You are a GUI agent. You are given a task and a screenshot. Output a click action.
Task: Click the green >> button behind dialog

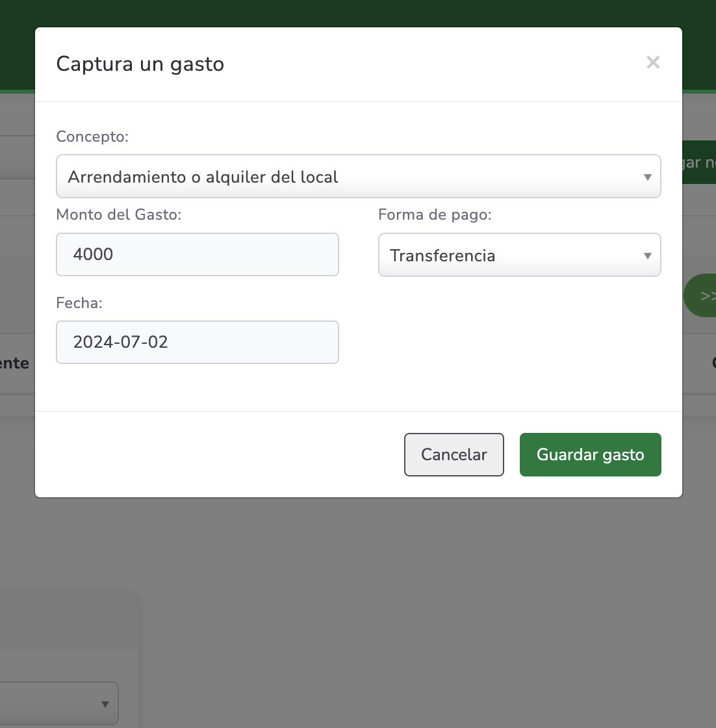click(700, 296)
